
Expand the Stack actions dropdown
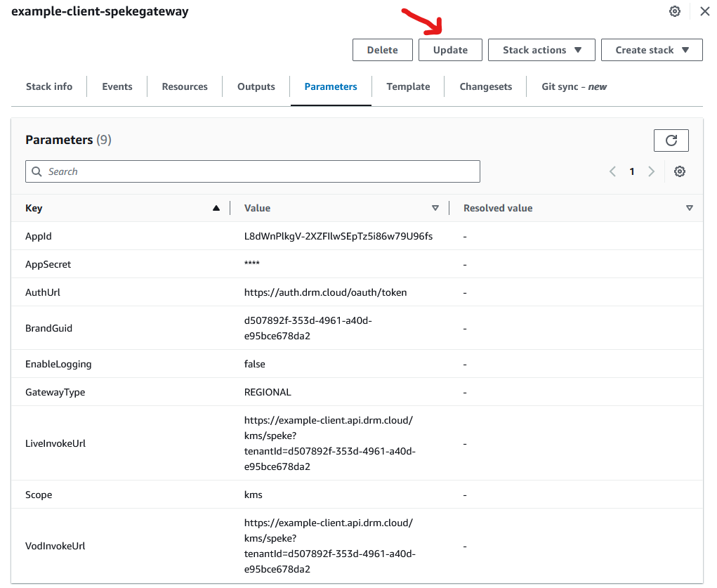tap(541, 50)
